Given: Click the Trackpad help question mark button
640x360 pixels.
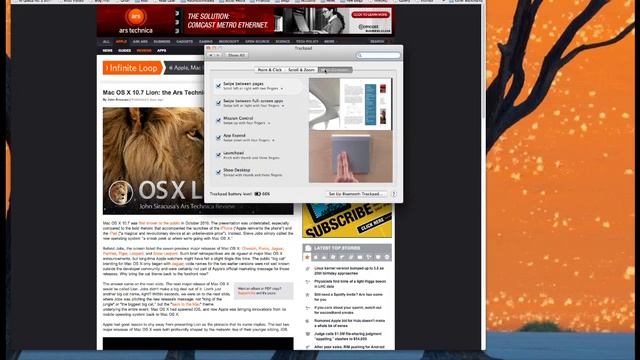Looking at the screenshot, I should (x=394, y=194).
